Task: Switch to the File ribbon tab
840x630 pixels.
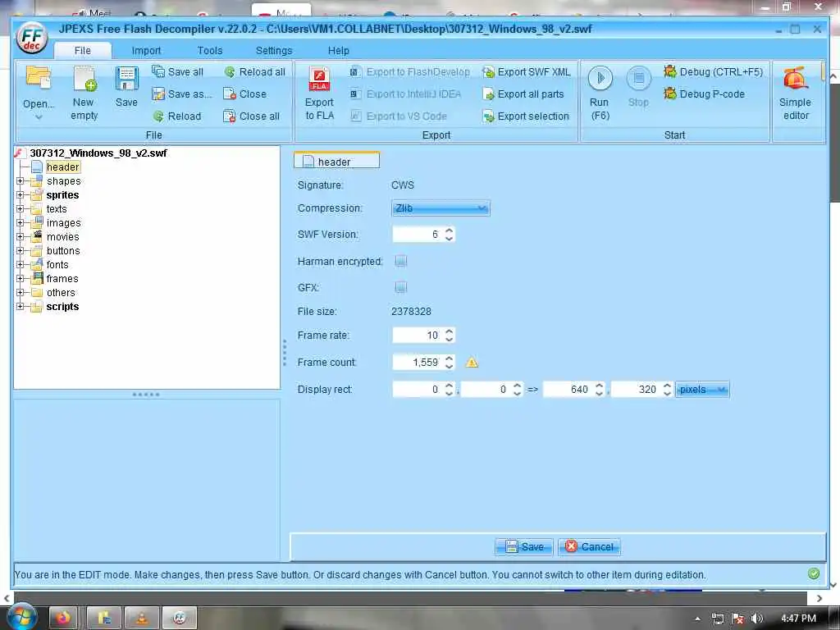Action: 83,50
